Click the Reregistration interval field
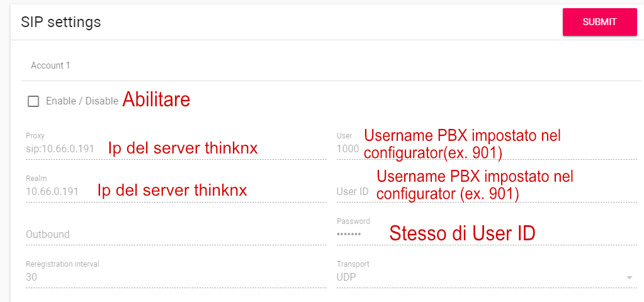644x302 pixels. coord(175,277)
